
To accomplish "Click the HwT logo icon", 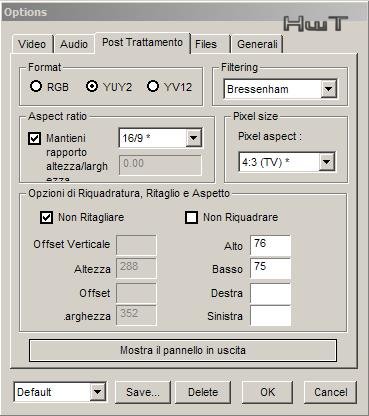I will click(315, 23).
